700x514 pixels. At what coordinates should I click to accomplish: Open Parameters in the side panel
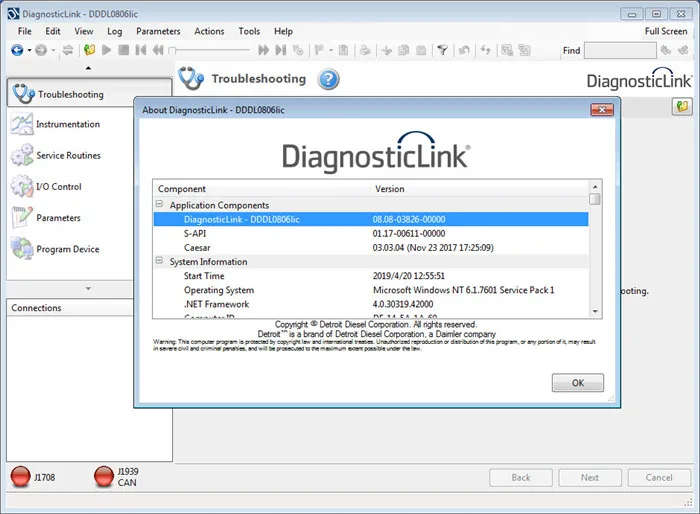[58, 218]
